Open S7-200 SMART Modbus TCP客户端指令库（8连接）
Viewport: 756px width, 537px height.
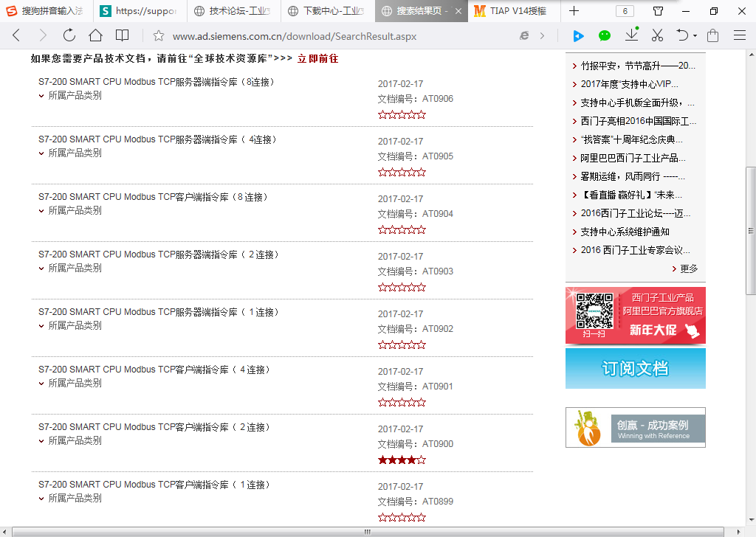[x=154, y=198]
